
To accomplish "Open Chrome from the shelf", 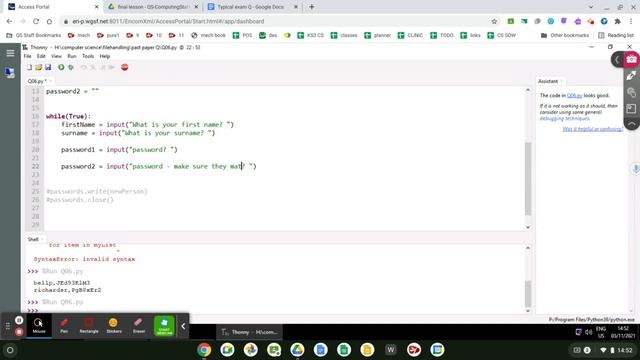I will pos(204,350).
